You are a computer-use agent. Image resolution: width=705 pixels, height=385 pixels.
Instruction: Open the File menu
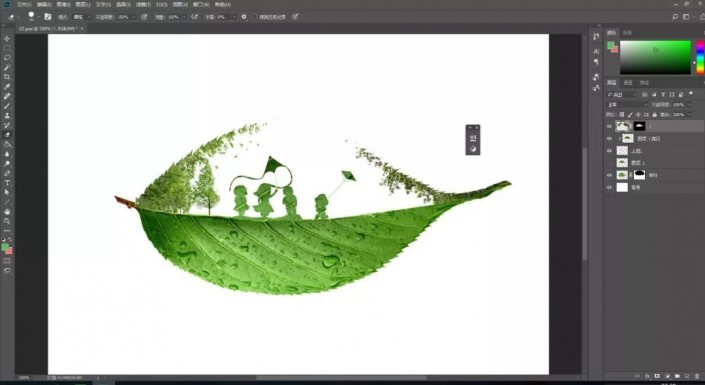click(23, 4)
